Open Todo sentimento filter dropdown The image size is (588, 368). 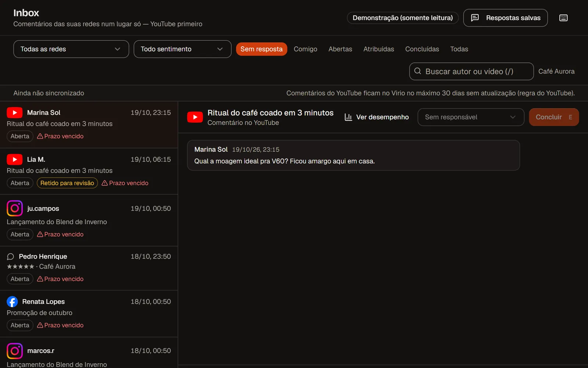tap(182, 49)
